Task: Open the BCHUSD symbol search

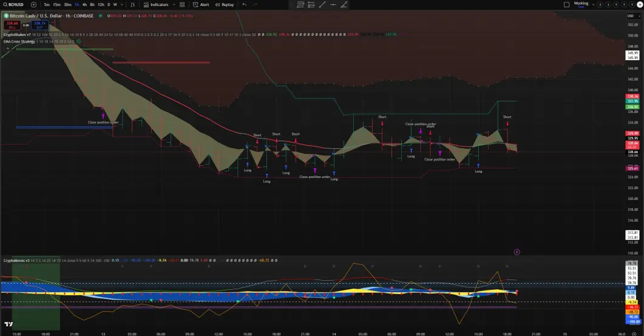Action: [x=13, y=4]
